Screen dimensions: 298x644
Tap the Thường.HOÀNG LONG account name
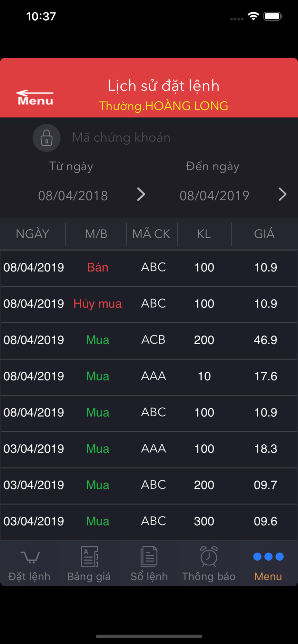point(164,106)
